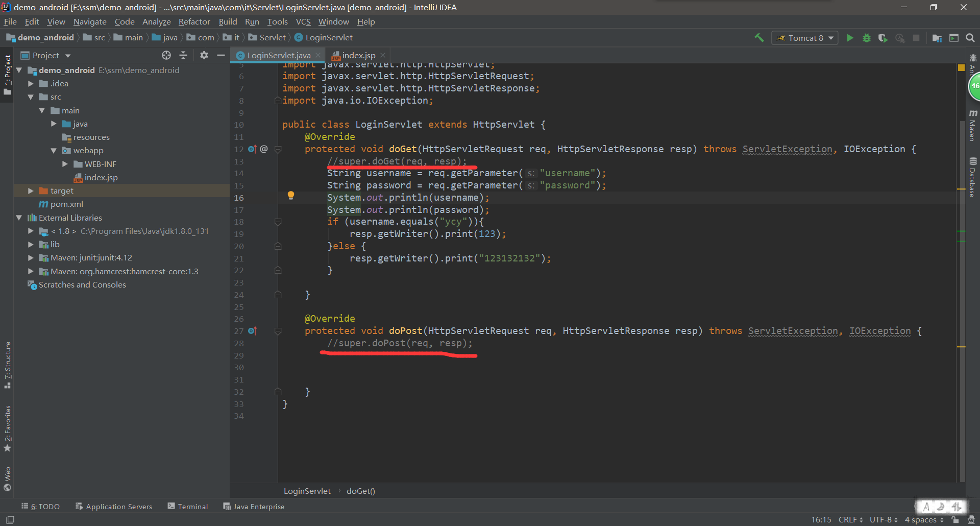Run Tomcat 8 with coverage
980x526 pixels.
click(x=884, y=38)
